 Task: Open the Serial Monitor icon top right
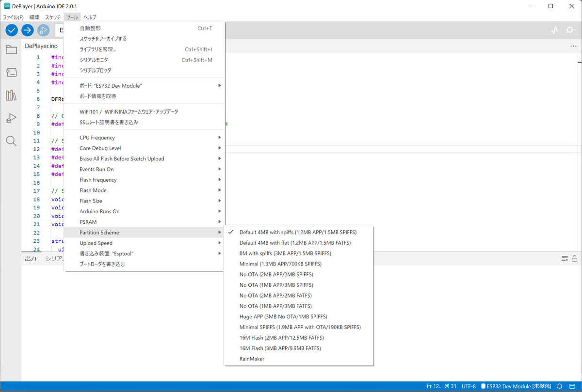[570, 30]
